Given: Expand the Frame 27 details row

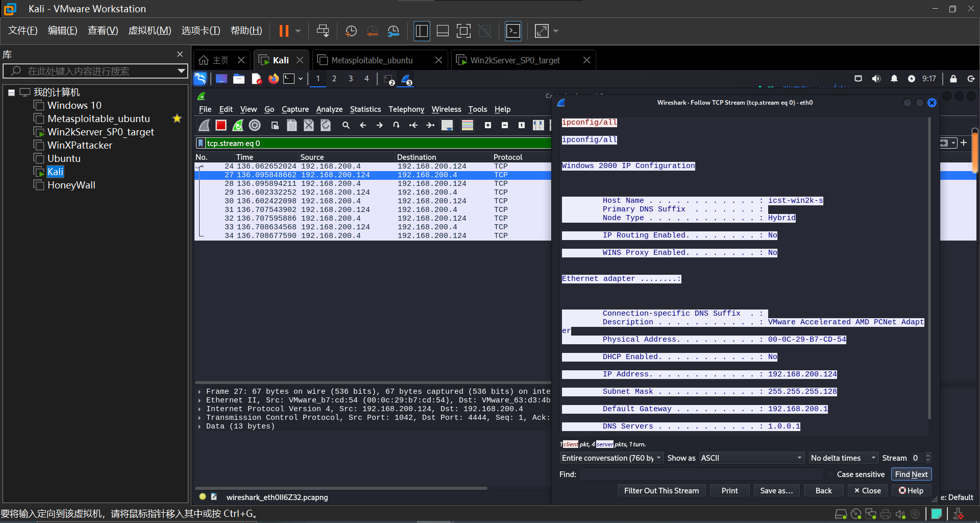Looking at the screenshot, I should (x=200, y=392).
